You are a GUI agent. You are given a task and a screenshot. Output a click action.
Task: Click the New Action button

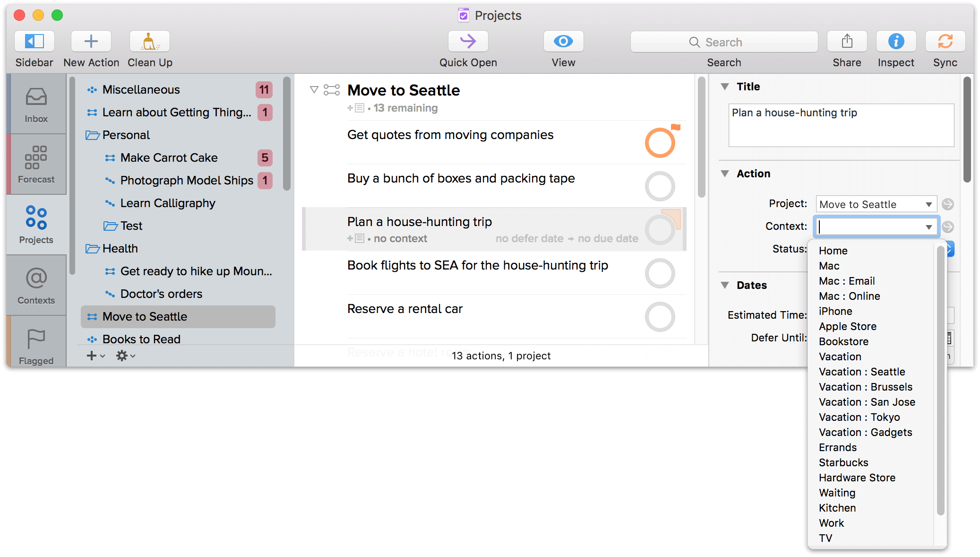[90, 43]
